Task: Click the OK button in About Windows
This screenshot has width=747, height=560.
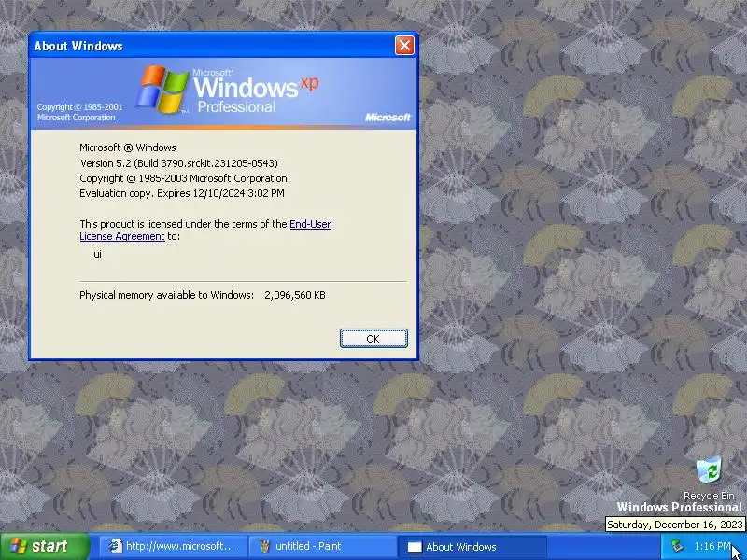Action: pyautogui.click(x=373, y=338)
